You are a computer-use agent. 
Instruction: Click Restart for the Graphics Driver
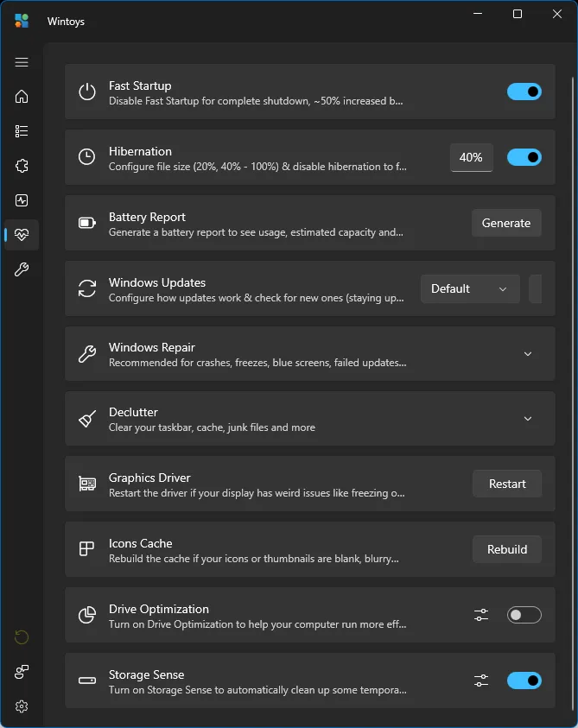click(x=507, y=484)
